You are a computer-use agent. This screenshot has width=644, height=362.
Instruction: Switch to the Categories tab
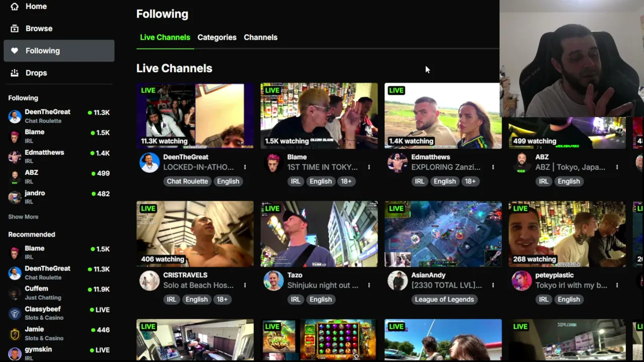[x=217, y=37]
